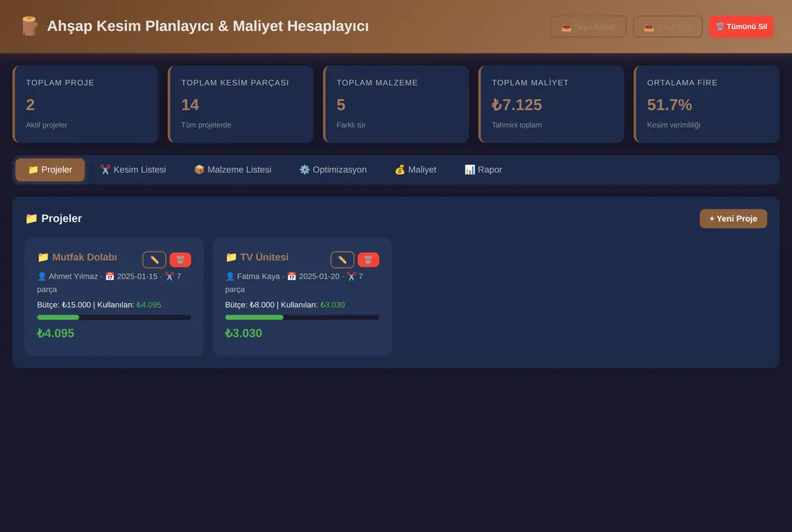Click the Ahmet Yılmaz customer name
The height and width of the screenshot is (532, 792).
click(x=73, y=277)
